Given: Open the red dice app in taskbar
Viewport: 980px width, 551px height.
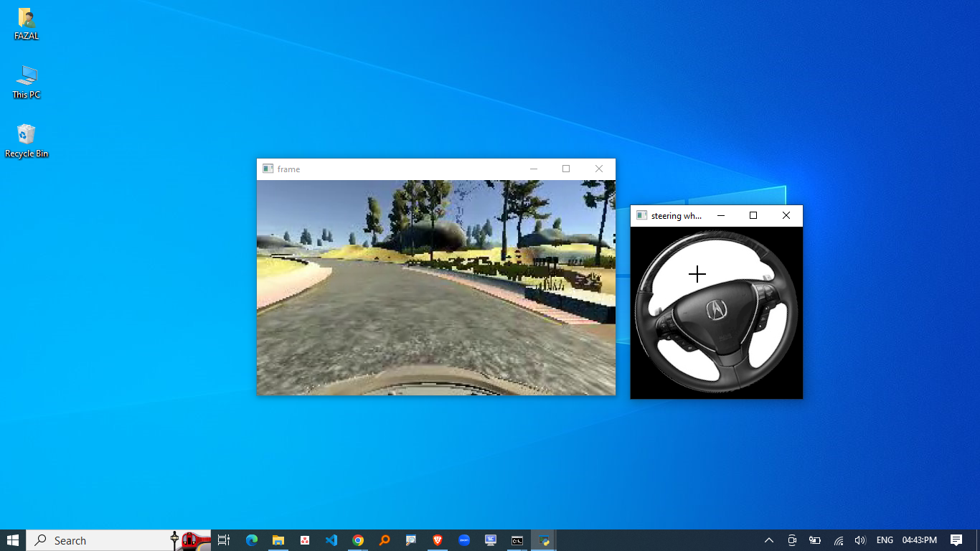Looking at the screenshot, I should (x=305, y=540).
